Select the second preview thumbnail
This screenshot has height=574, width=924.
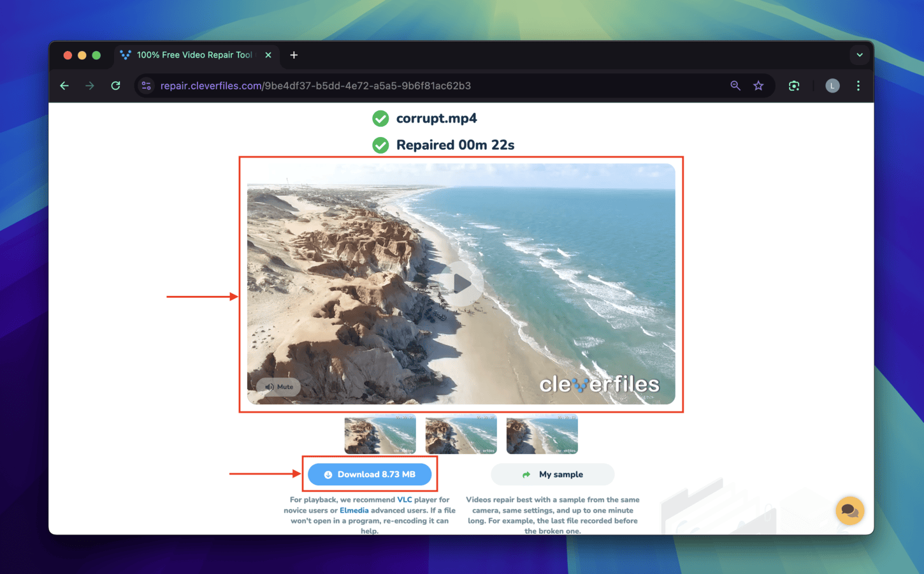point(461,434)
